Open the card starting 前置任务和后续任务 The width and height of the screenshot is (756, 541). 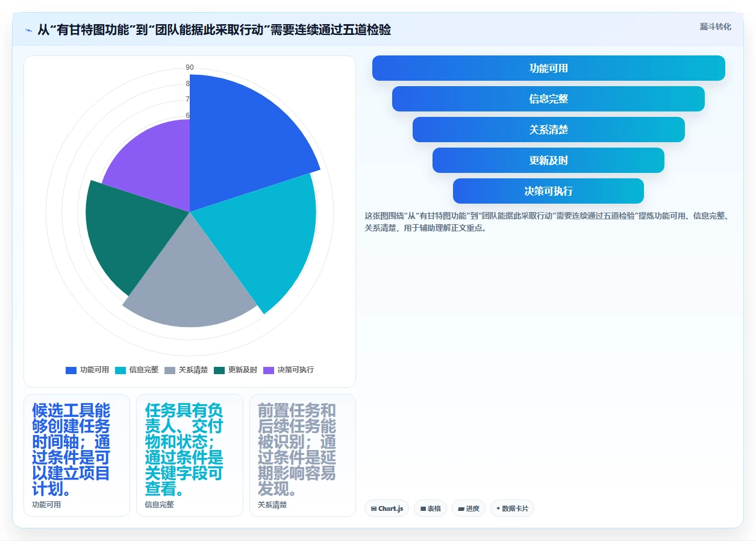pyautogui.click(x=302, y=455)
